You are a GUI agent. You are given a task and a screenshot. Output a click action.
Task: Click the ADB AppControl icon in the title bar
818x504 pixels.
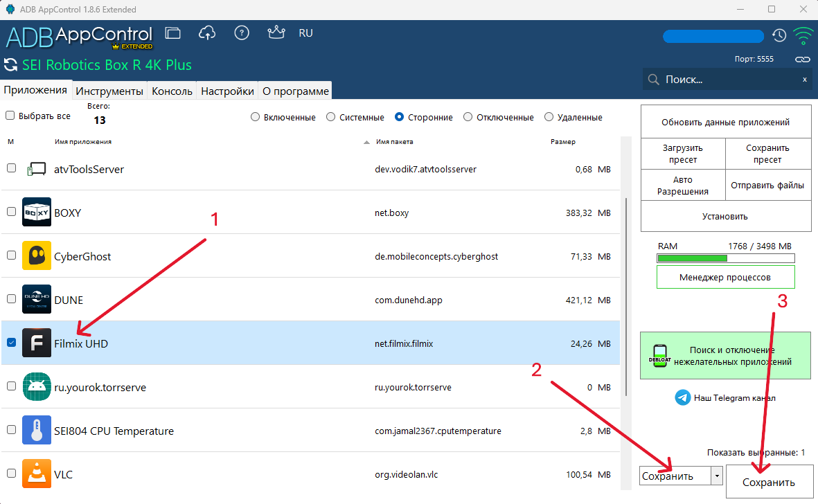coord(10,10)
